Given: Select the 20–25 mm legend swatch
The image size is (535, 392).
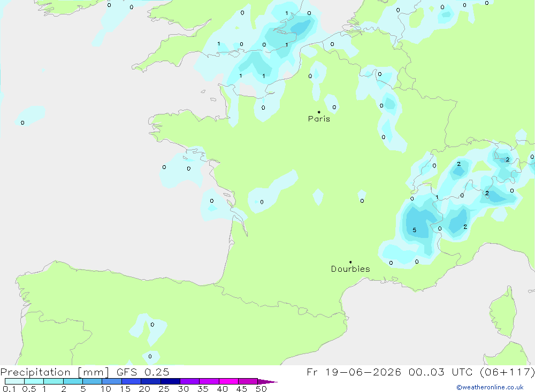Looking at the screenshot, I should 151,381.
